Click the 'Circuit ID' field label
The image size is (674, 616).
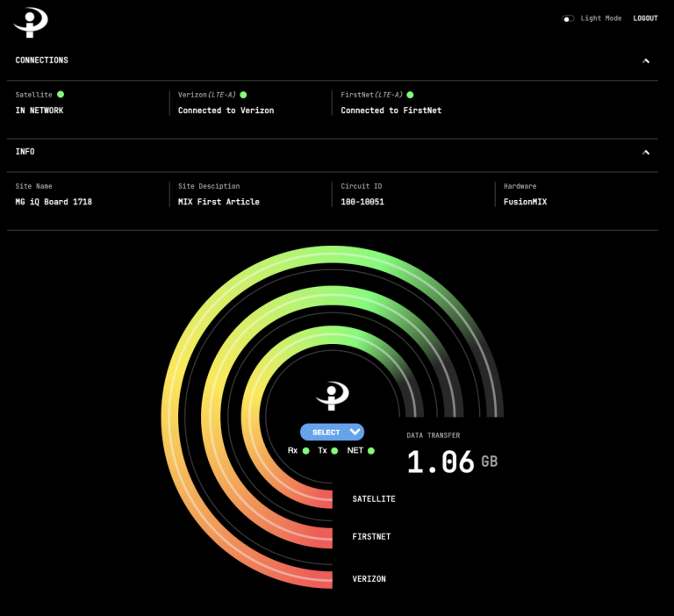(361, 186)
